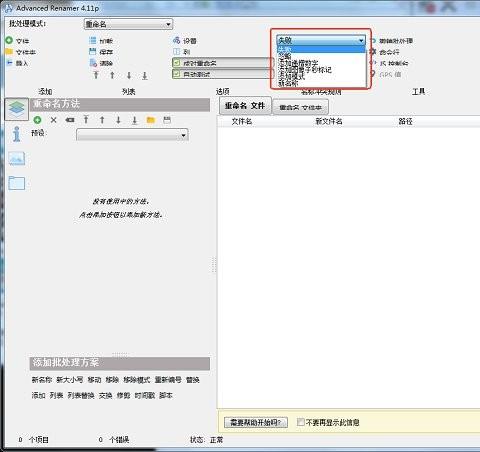Move the item down using the List group arrow
This screenshot has width=480, height=452.
pyautogui.click(x=129, y=75)
